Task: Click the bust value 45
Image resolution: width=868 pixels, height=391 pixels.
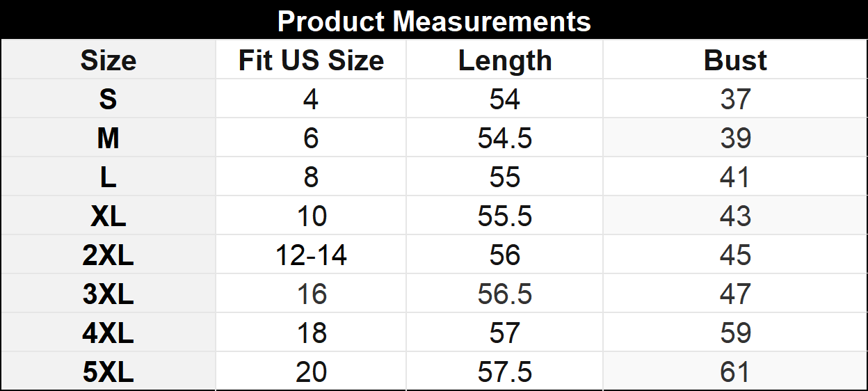Action: pos(735,255)
